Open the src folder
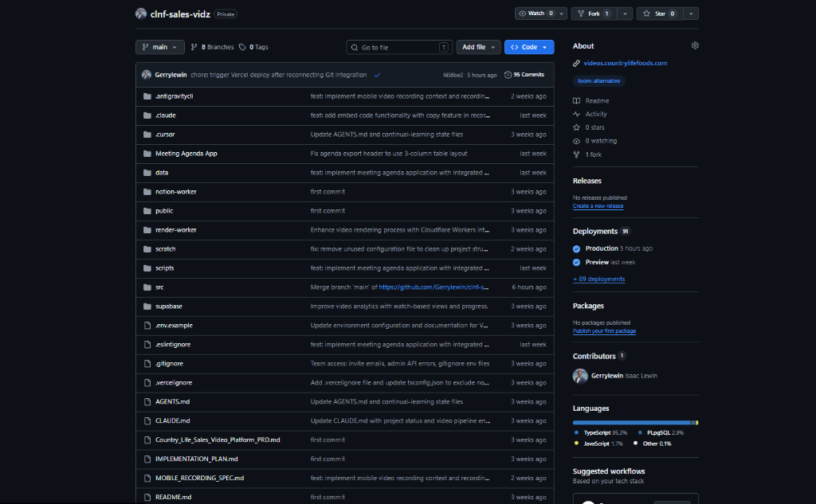 point(159,287)
